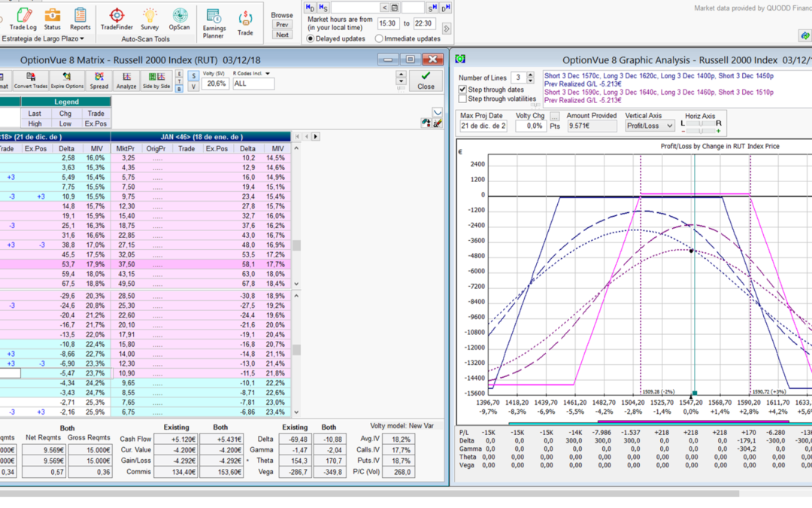Launch the OpScan radar tool
Viewport: 812px width, 508px height.
coord(179,19)
